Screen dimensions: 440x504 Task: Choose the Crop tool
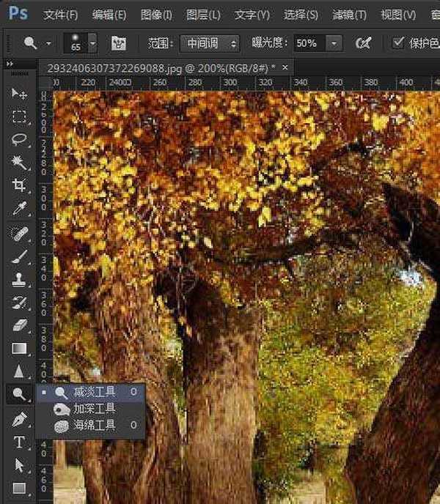[x=19, y=185]
